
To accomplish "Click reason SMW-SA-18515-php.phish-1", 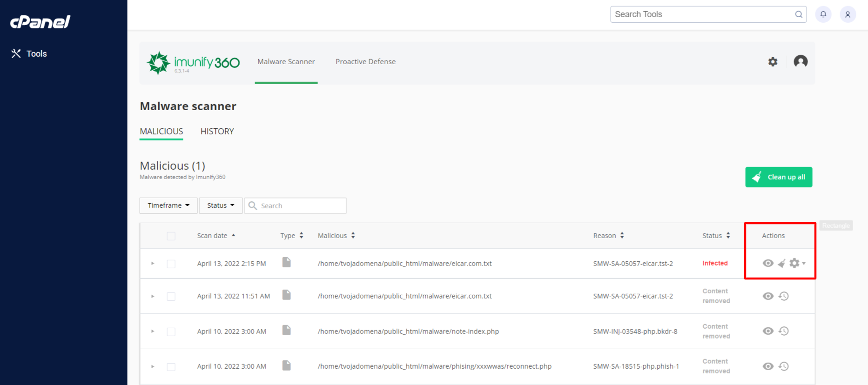I will [x=636, y=366].
